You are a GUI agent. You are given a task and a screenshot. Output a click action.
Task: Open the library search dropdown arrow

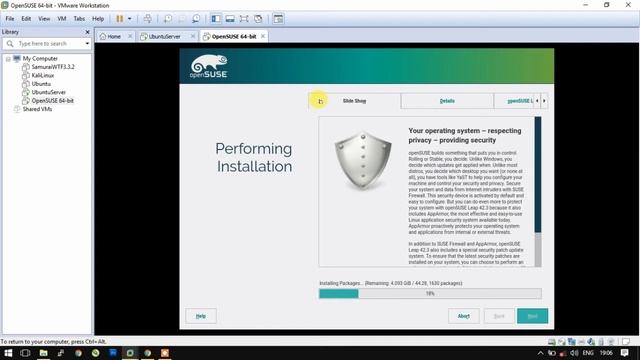(x=87, y=43)
